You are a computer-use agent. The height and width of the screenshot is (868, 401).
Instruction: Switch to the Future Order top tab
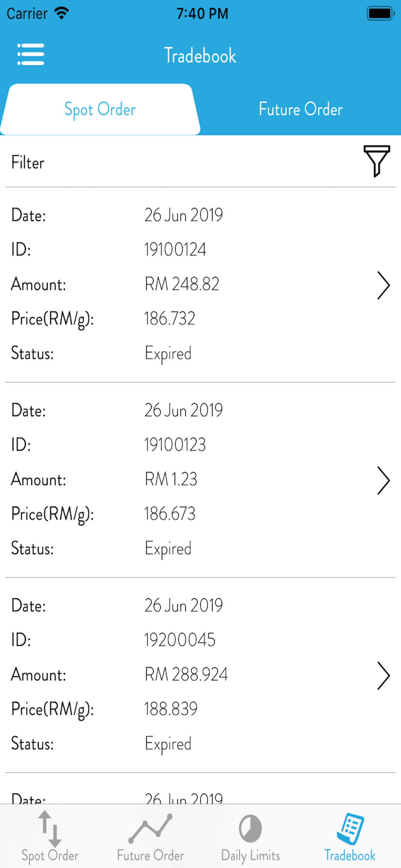coord(301,109)
